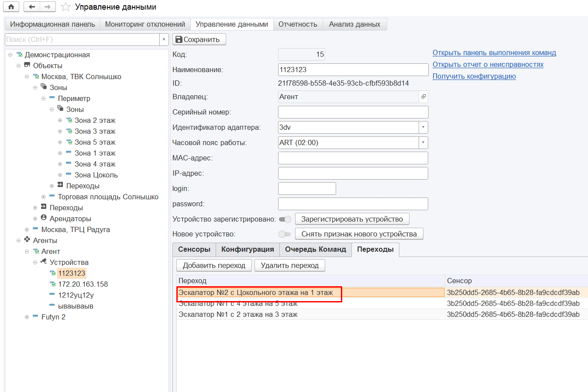The image size is (588, 392).
Task: Click the Переход column header
Action: (x=311, y=281)
